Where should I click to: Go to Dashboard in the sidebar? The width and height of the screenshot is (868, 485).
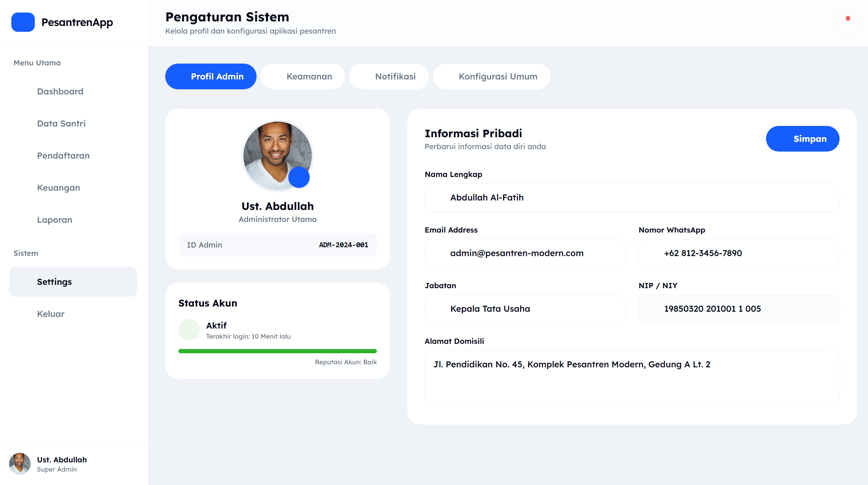(x=60, y=91)
